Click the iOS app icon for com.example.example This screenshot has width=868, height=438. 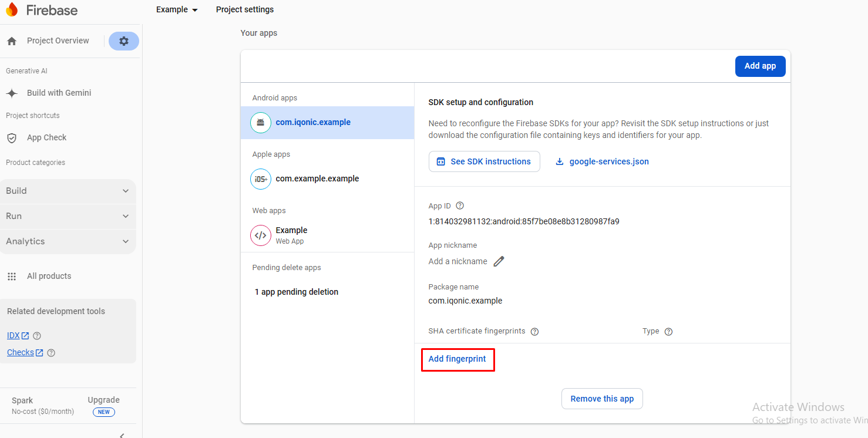pyautogui.click(x=261, y=179)
